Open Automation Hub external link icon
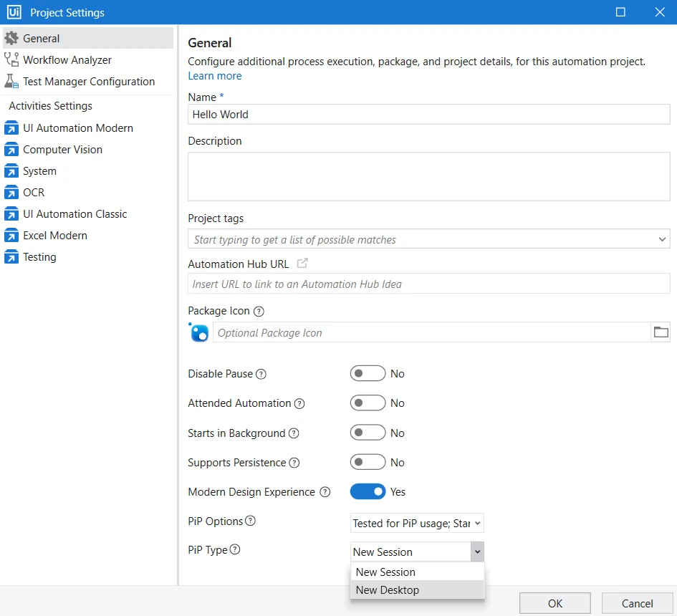 pyautogui.click(x=302, y=264)
